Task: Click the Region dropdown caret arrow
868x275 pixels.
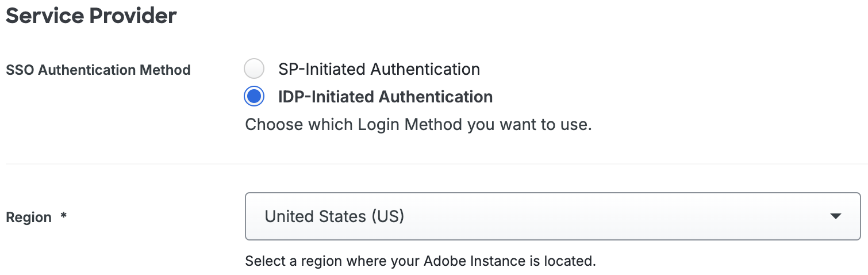Action: [836, 216]
